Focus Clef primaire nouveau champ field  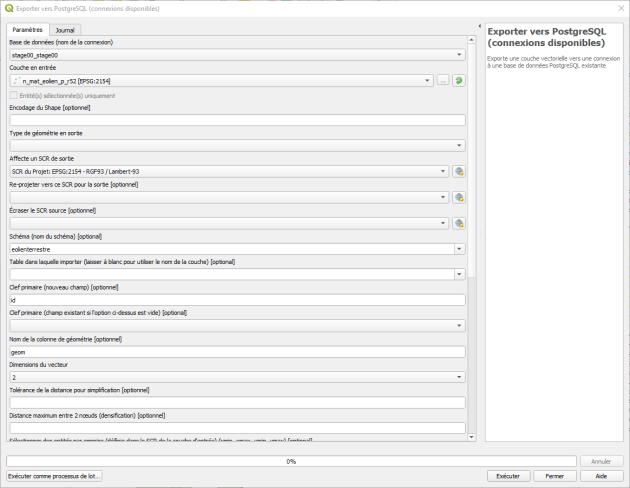237,300
